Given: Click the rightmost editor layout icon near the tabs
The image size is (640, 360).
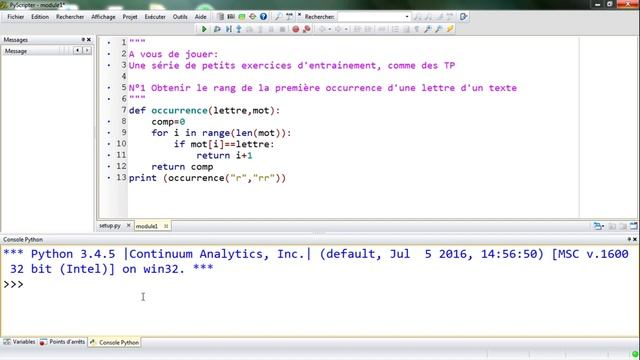Looking at the screenshot, I should 633,226.
